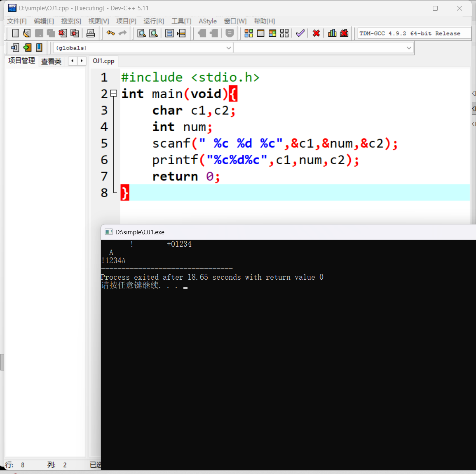Click line number 5 in the gutter
This screenshot has width=476, height=474.
(x=104, y=143)
